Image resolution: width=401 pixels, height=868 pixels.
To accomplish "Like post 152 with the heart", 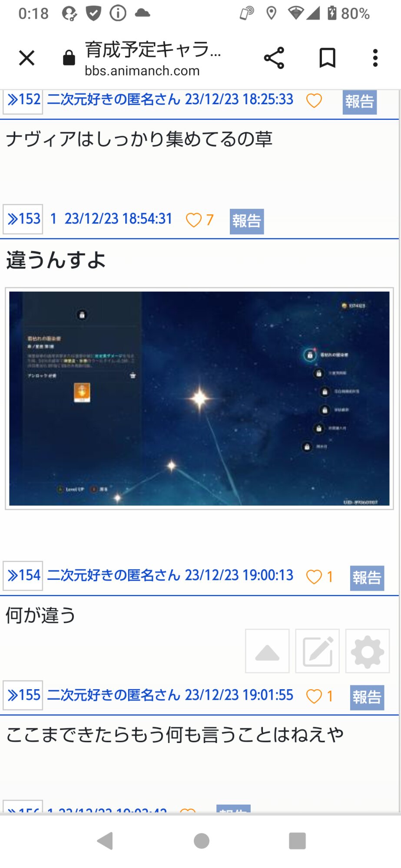I will coord(314,100).
